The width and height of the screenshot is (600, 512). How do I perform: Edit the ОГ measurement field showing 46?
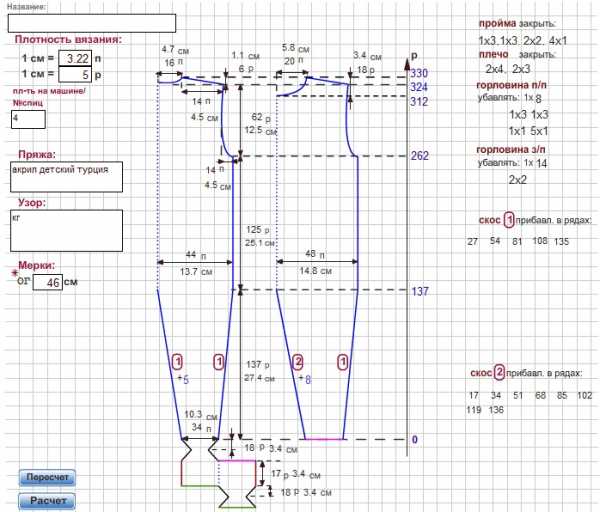(47, 283)
